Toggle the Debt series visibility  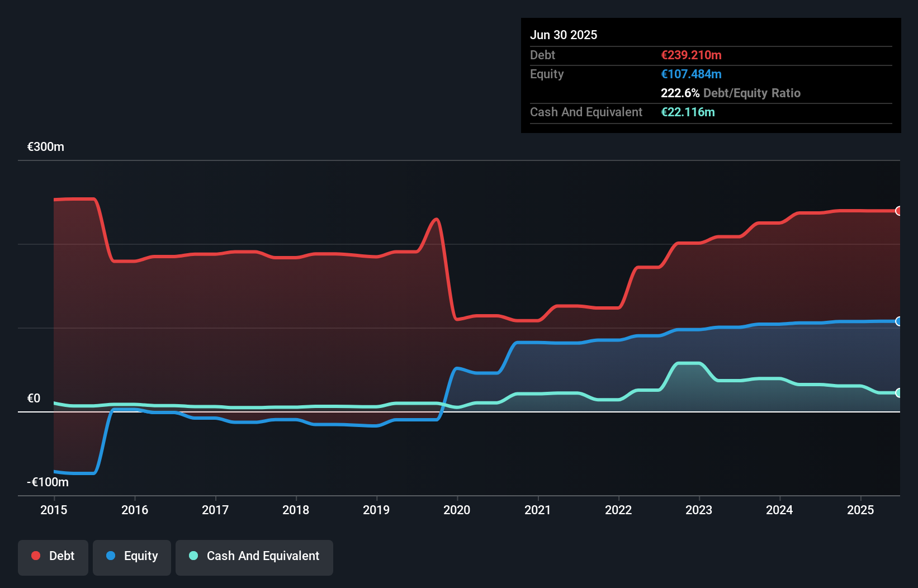(x=53, y=557)
